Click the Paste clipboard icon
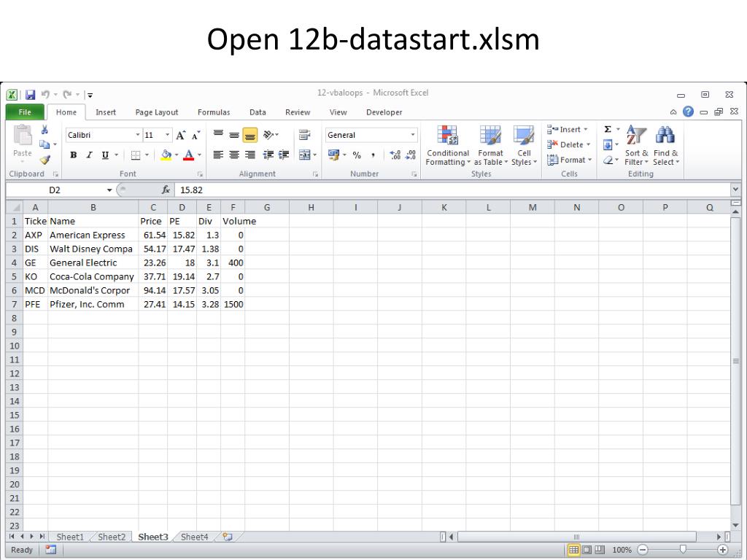Viewport: 747px width, 560px height. pos(23,135)
